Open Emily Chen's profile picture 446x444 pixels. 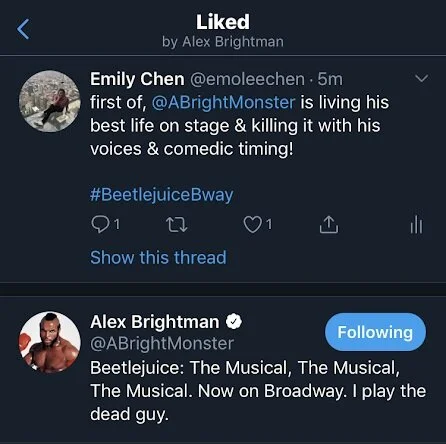point(50,101)
